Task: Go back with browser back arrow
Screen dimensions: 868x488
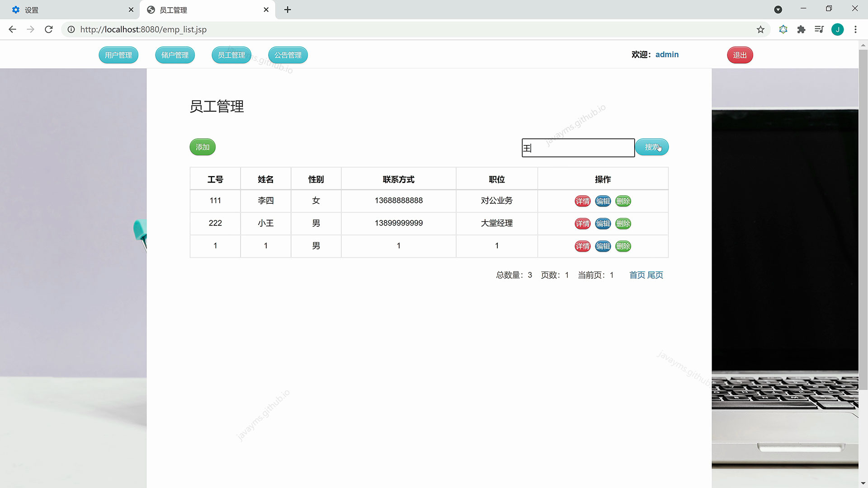Action: (x=13, y=29)
